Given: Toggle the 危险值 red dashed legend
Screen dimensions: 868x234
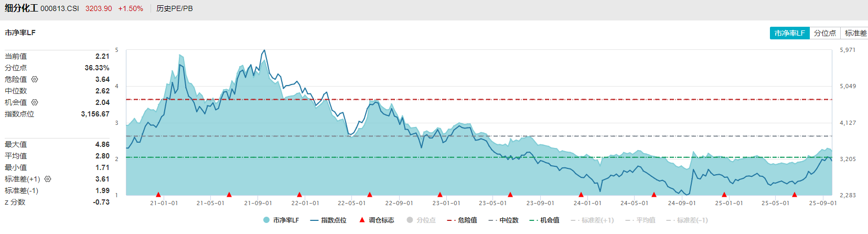Looking at the screenshot, I should click(462, 220).
